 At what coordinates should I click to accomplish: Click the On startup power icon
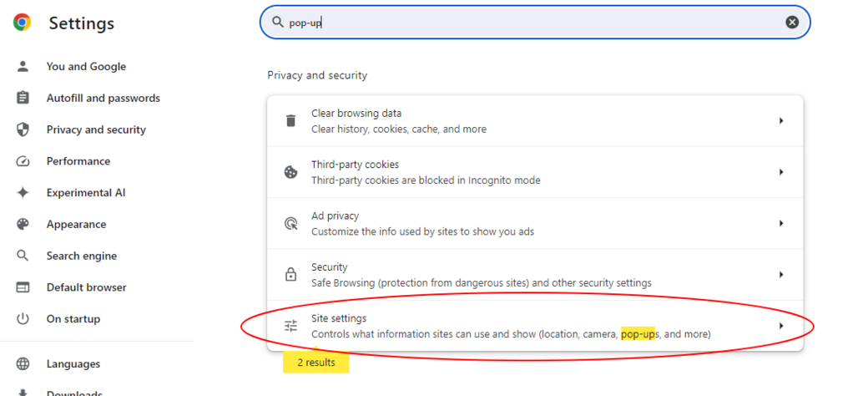[23, 319]
